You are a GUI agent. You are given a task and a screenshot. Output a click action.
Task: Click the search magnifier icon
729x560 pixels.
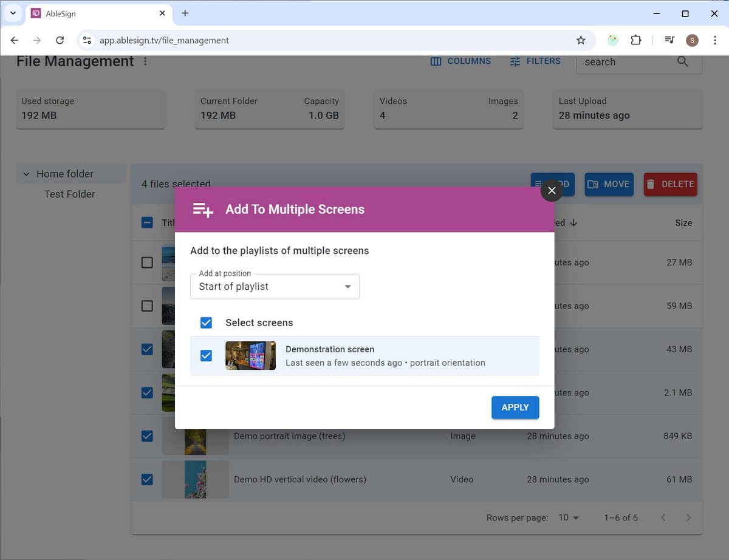(682, 61)
